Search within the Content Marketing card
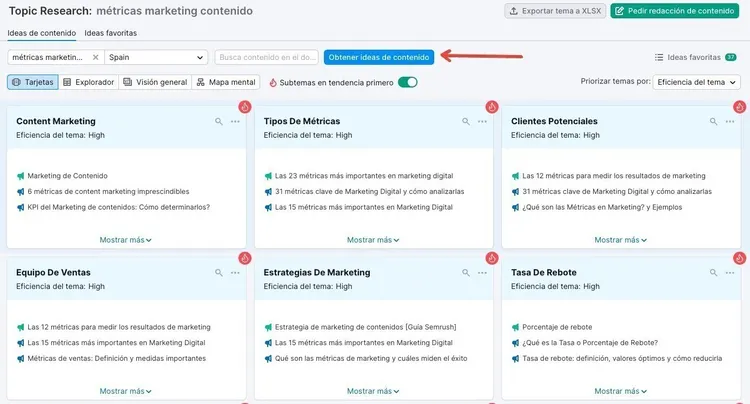The width and height of the screenshot is (750, 404). coord(219,121)
